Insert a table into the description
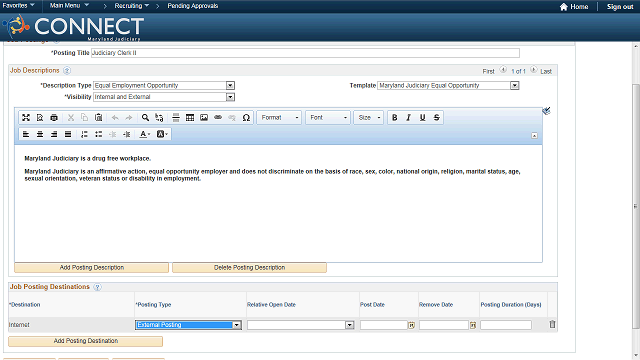 [190, 118]
